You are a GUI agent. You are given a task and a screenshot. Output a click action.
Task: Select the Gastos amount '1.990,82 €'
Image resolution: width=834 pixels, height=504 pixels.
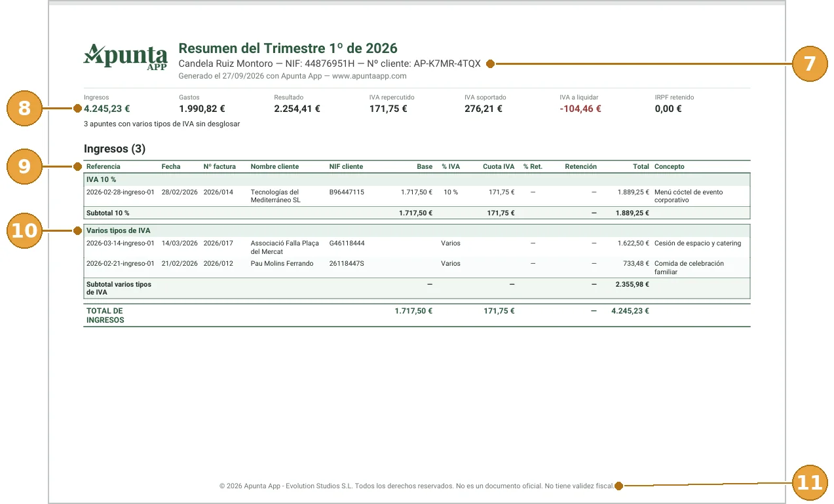click(202, 109)
